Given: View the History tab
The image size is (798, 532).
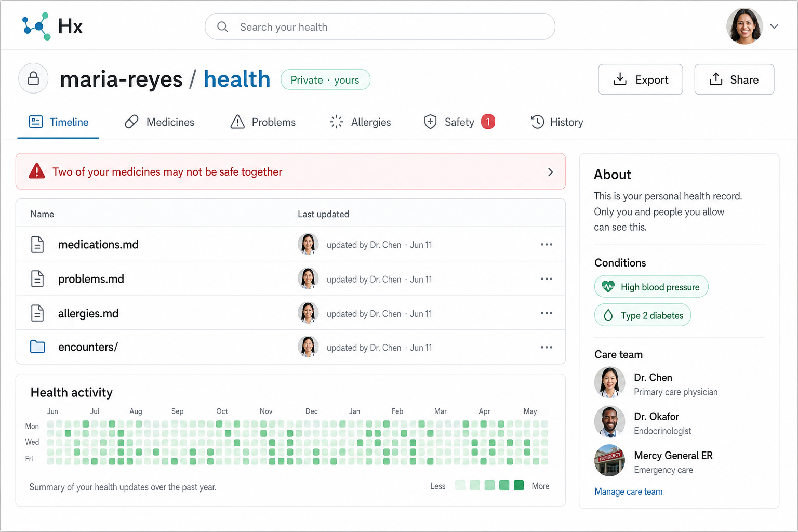Looking at the screenshot, I should (557, 123).
